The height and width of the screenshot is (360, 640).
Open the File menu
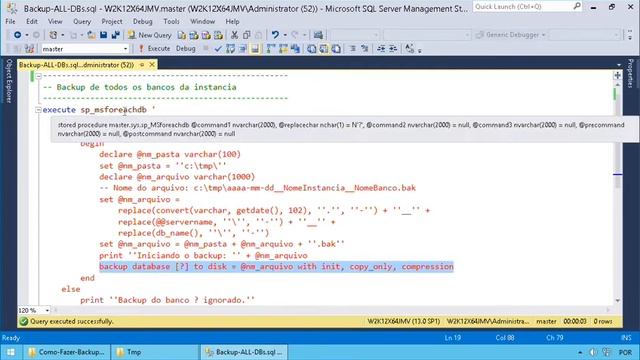tap(11, 22)
